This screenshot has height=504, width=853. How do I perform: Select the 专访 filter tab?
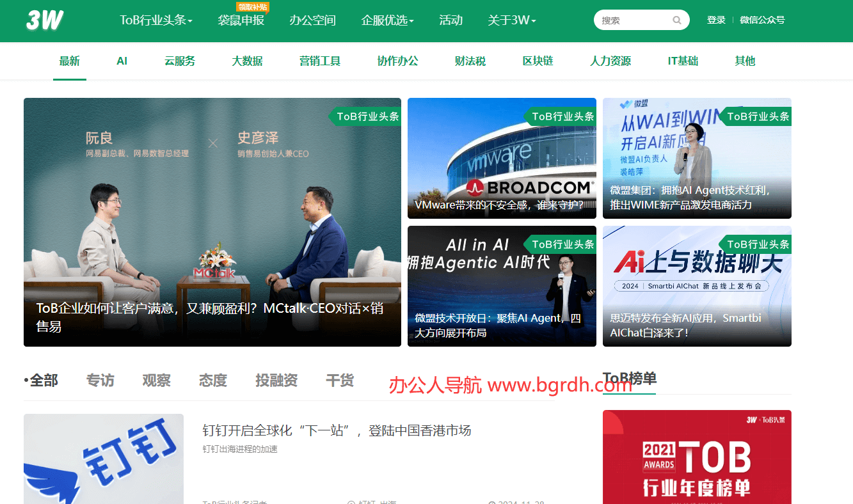point(100,381)
